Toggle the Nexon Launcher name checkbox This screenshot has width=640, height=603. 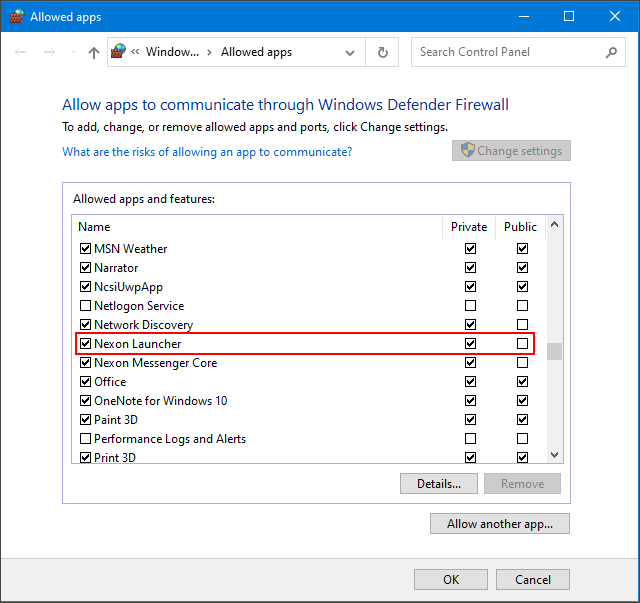pyautogui.click(x=85, y=344)
